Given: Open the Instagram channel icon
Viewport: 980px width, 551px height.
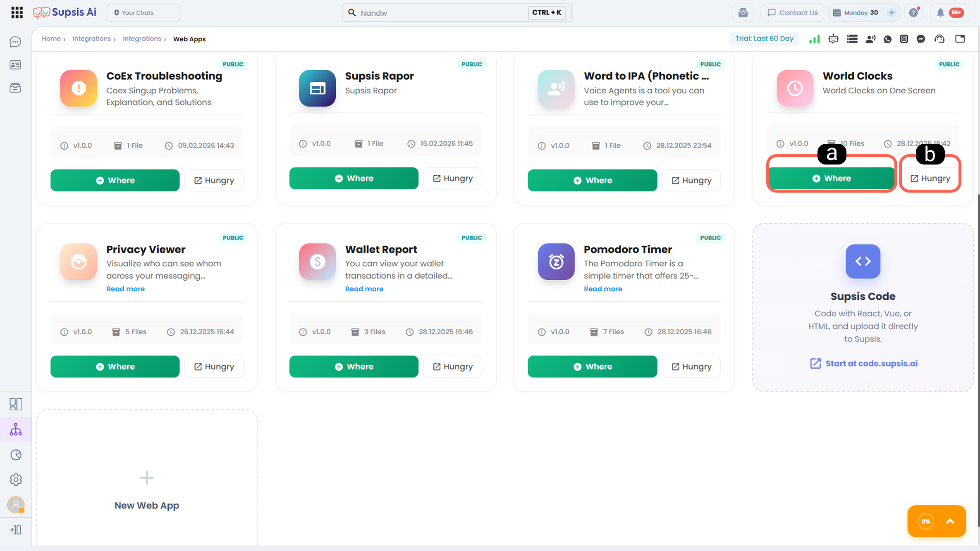Looking at the screenshot, I should pos(904,39).
